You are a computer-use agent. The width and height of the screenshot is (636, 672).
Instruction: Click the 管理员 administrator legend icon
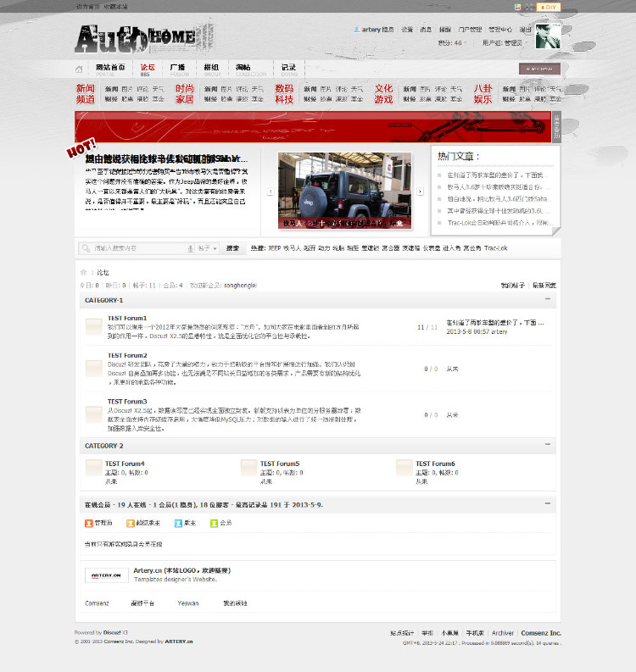89,524
